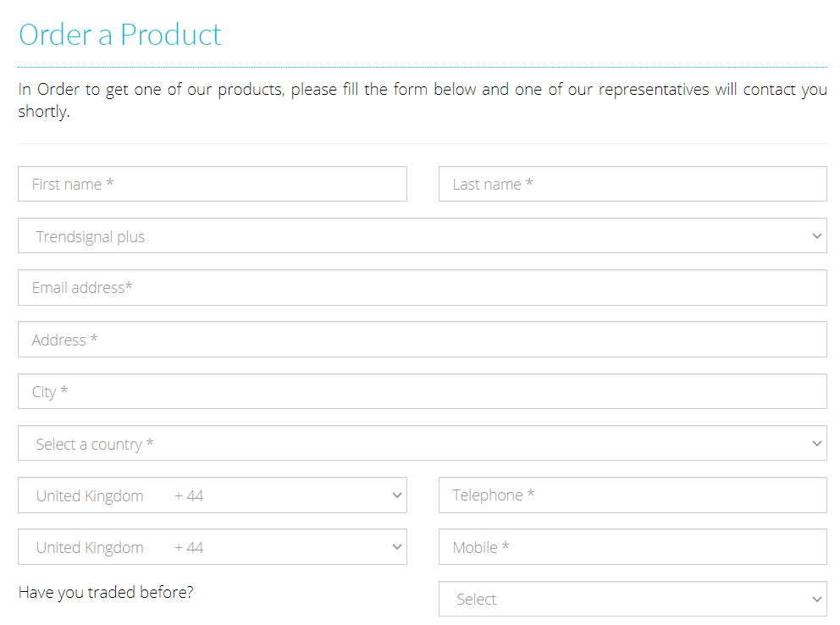Click the chevron arrow beside the Telephone country code
This screenshot has height=625, width=840.
pyautogui.click(x=396, y=495)
